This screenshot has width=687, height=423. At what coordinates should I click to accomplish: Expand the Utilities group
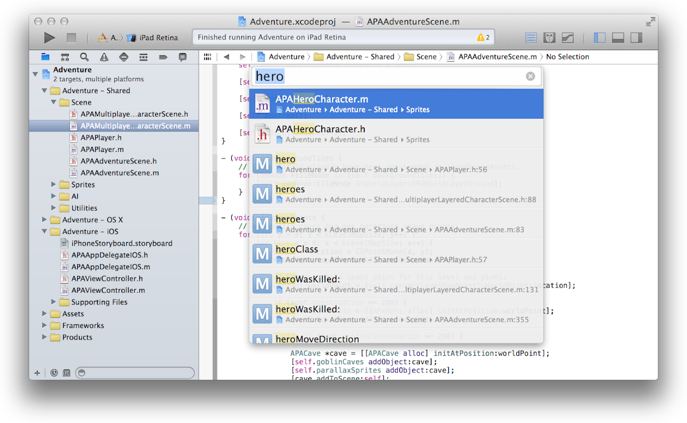pyautogui.click(x=53, y=208)
